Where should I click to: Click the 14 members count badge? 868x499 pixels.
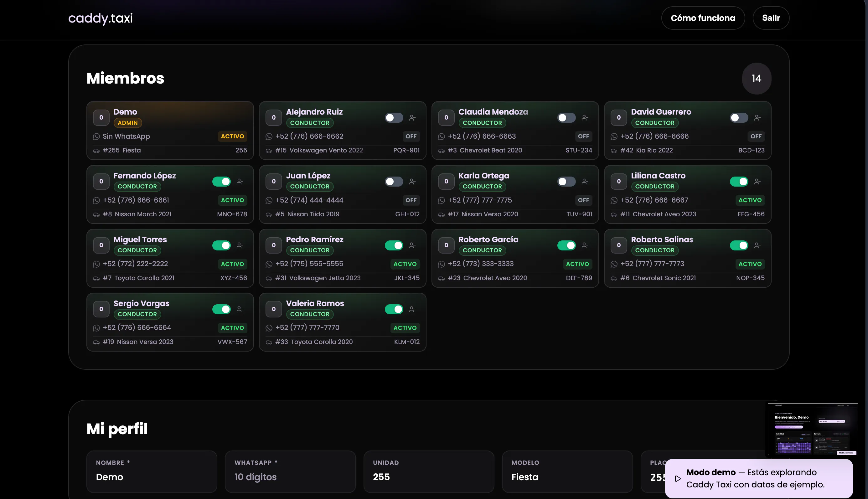[x=757, y=79]
